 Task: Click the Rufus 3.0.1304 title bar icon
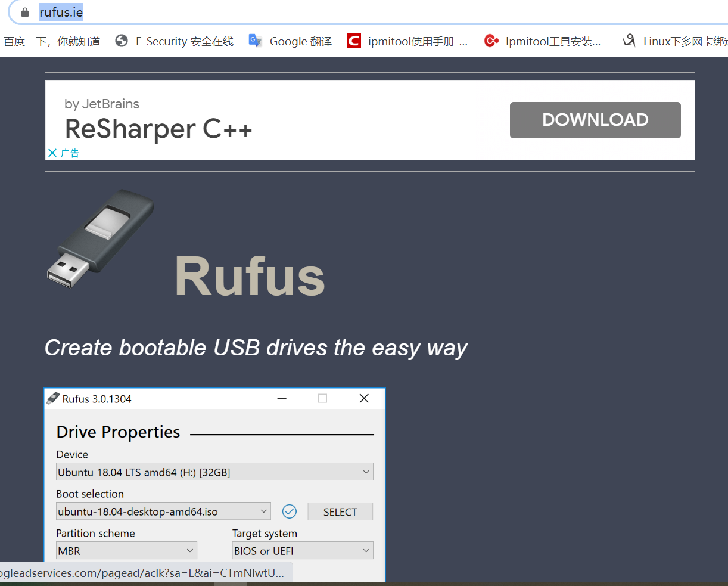click(x=53, y=398)
